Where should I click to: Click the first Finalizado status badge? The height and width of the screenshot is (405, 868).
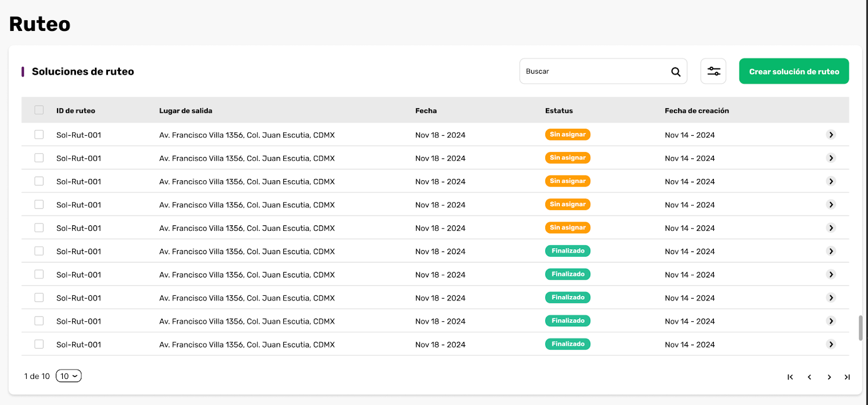567,251
